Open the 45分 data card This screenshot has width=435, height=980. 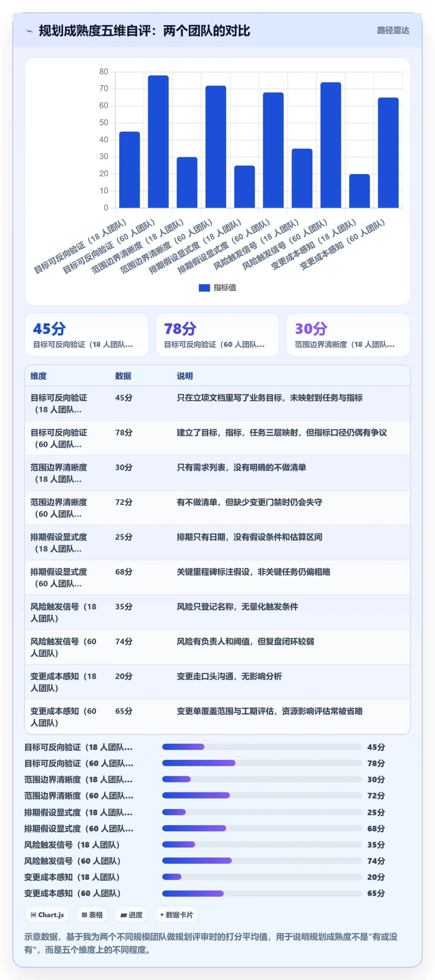pos(86,335)
